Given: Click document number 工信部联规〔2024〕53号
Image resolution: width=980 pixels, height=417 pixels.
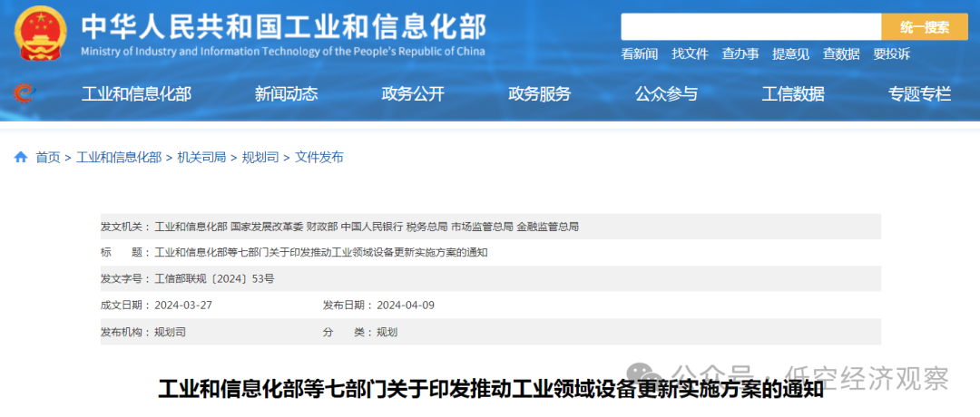Looking at the screenshot, I should pyautogui.click(x=214, y=279).
